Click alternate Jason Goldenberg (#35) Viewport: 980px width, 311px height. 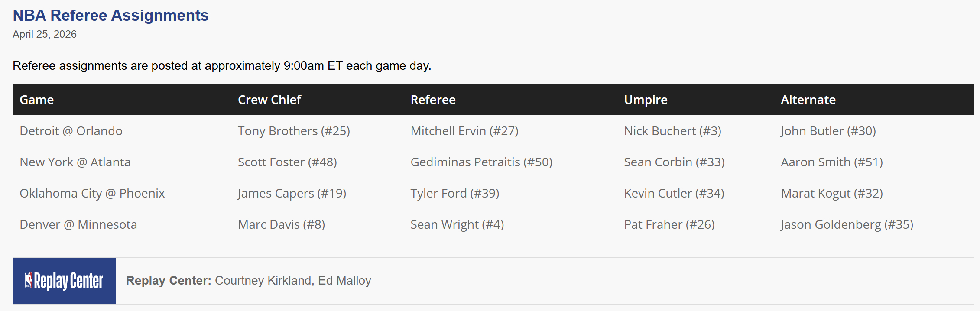coord(847,224)
